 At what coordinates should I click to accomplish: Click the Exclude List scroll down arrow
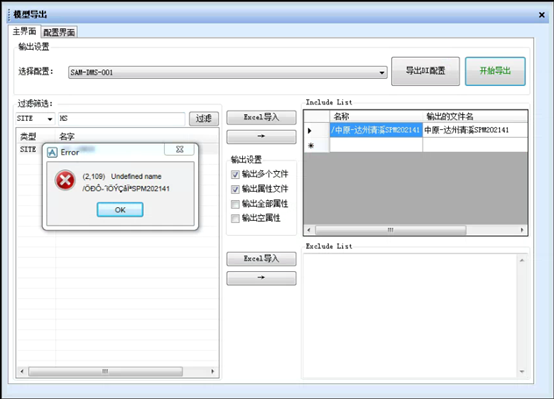coord(522,371)
